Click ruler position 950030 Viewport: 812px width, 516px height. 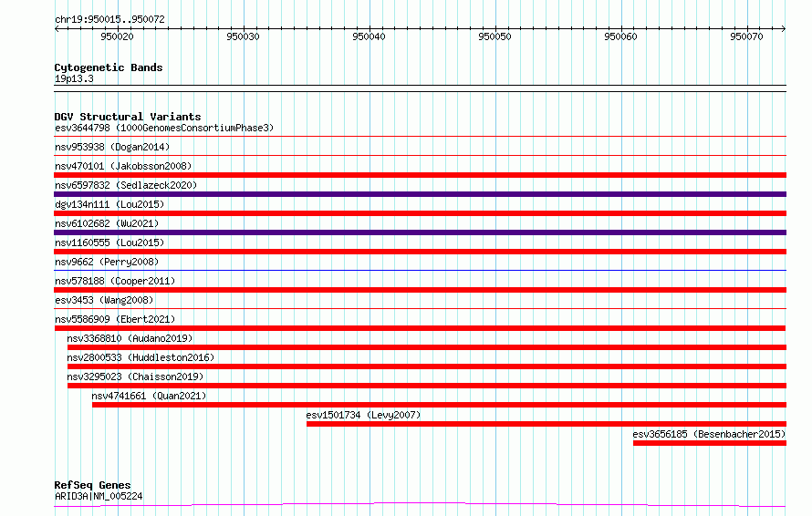tap(243, 36)
